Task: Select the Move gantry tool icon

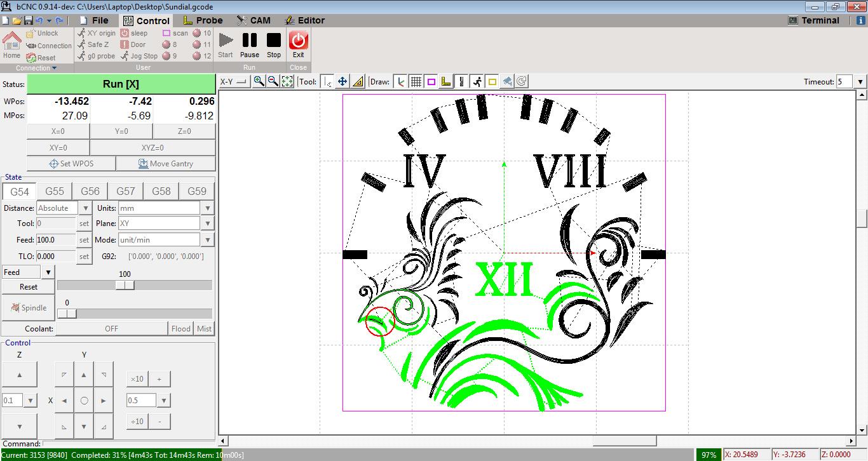Action: pos(342,81)
